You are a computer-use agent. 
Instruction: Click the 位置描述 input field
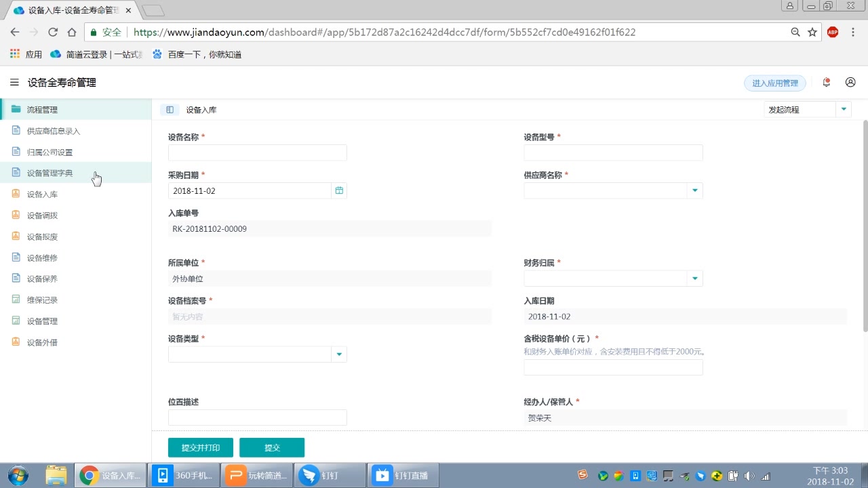pyautogui.click(x=258, y=418)
